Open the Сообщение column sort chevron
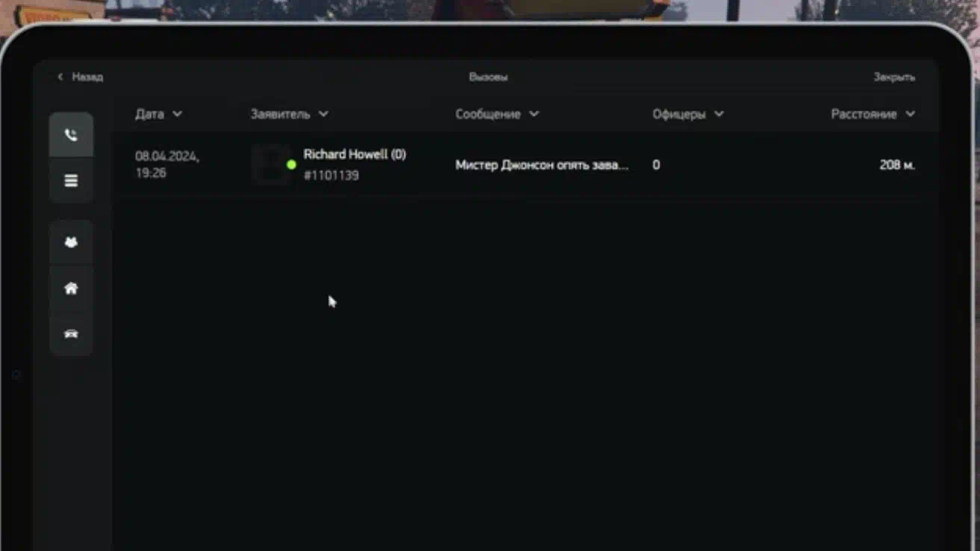 pos(534,114)
